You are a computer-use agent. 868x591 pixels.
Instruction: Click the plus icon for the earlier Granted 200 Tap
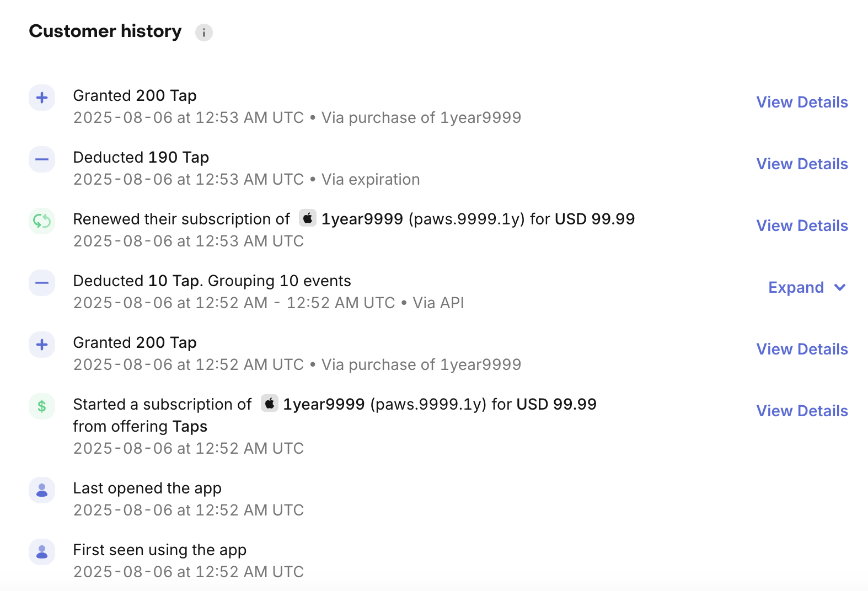pos(42,345)
